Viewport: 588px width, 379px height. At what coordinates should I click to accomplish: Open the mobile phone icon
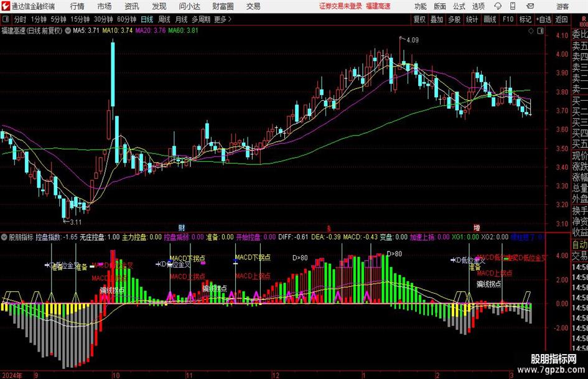[513, 6]
